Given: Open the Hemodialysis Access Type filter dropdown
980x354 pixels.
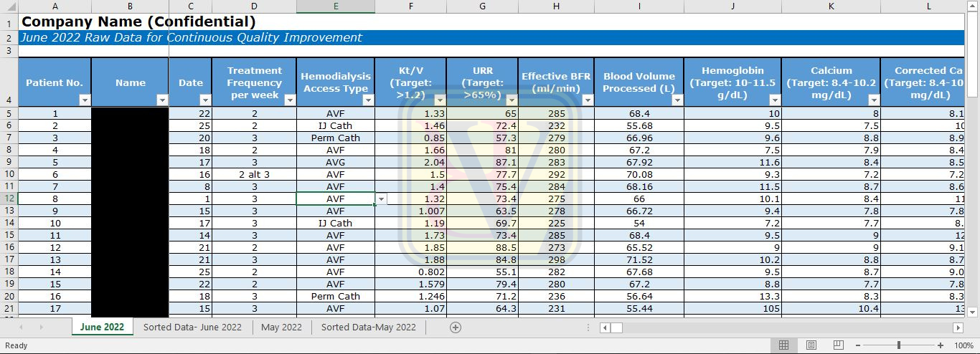Looking at the screenshot, I should pos(368,100).
